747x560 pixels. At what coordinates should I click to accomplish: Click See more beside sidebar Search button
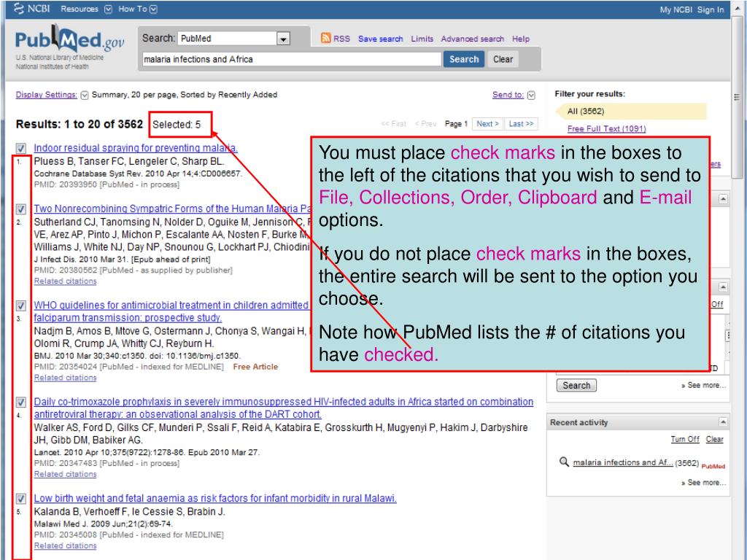coord(703,385)
